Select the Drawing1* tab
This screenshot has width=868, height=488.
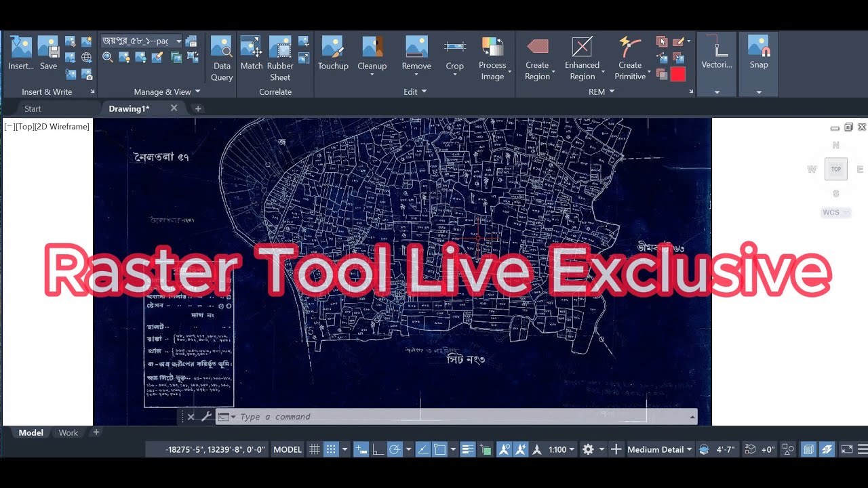click(129, 108)
